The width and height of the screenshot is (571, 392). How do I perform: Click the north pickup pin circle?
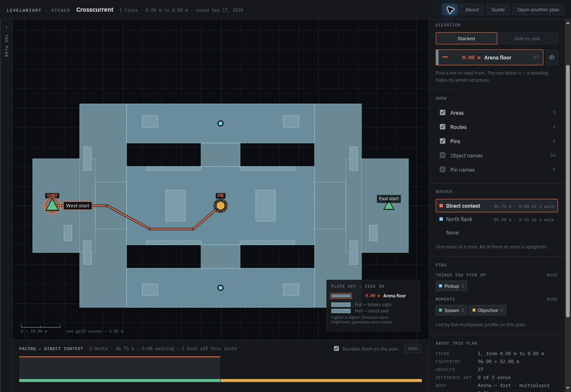(220, 124)
